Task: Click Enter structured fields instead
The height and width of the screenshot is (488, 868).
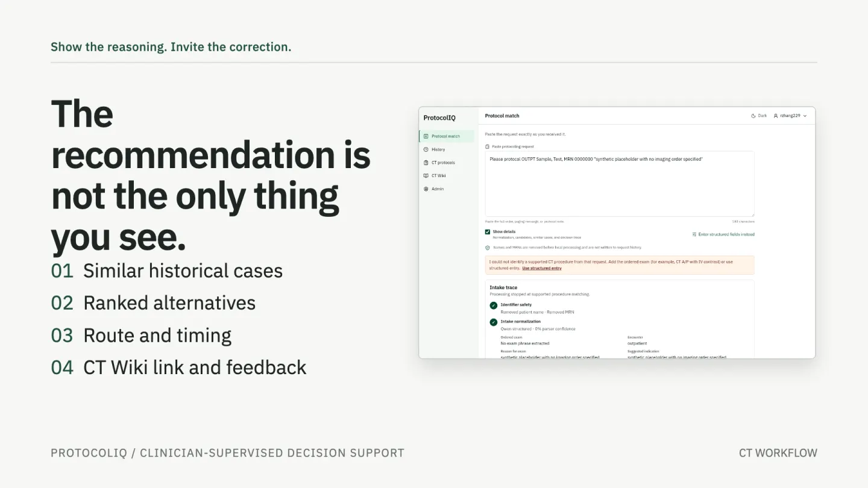Action: coord(723,234)
